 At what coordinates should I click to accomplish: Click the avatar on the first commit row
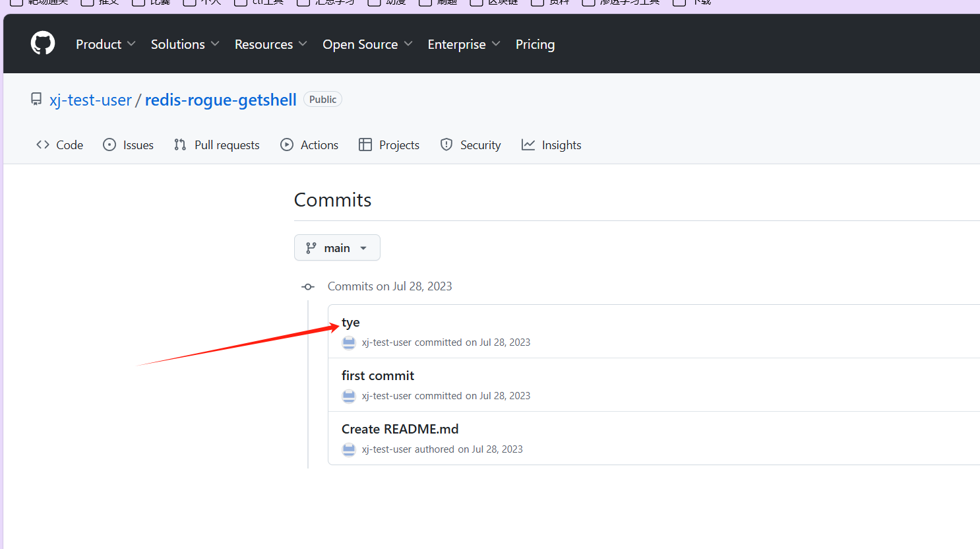click(349, 396)
